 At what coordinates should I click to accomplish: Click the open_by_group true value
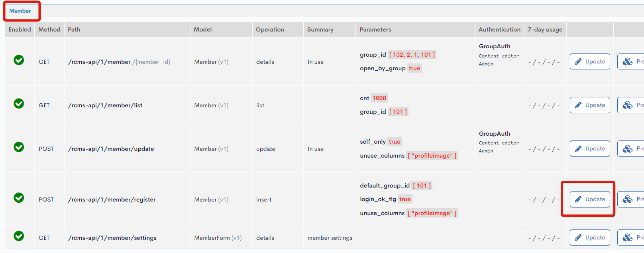click(414, 68)
